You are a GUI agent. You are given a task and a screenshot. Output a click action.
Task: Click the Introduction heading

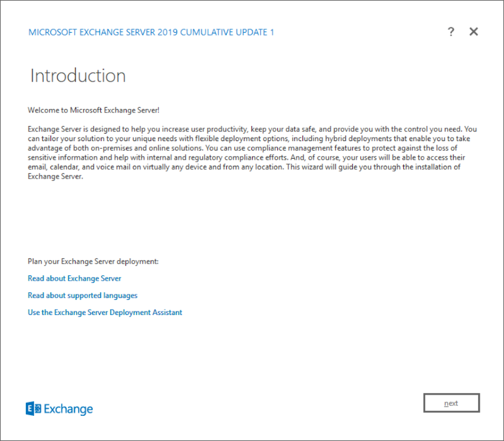point(78,76)
